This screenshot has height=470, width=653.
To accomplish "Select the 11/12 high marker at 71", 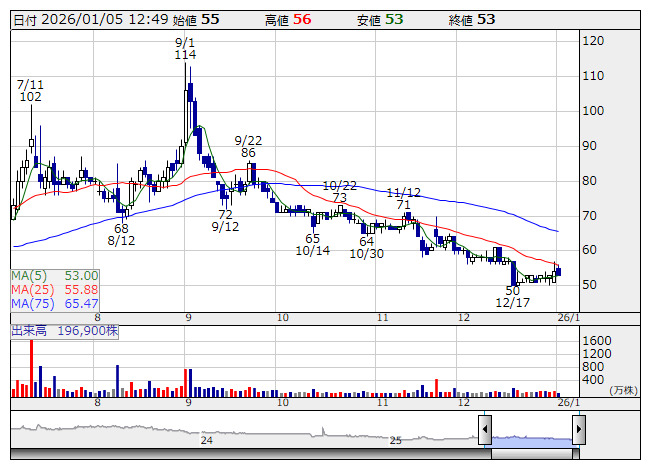I will coord(403,198).
